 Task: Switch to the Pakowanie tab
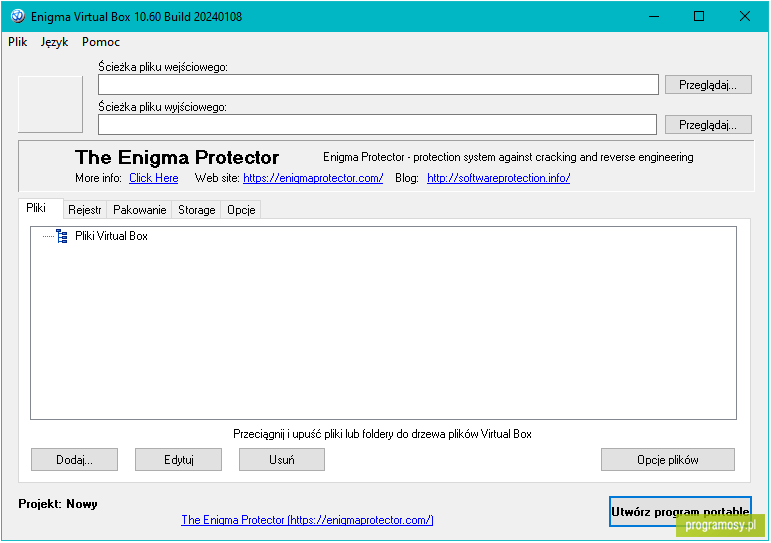click(x=140, y=210)
